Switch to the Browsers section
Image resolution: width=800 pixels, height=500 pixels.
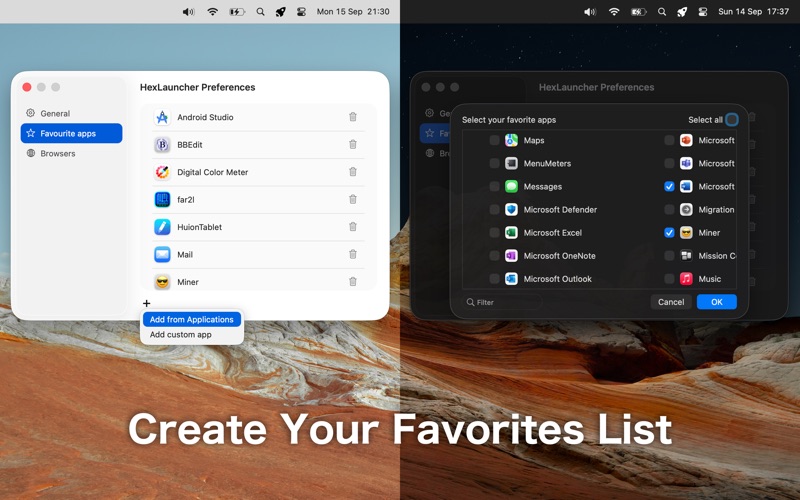(x=71, y=153)
